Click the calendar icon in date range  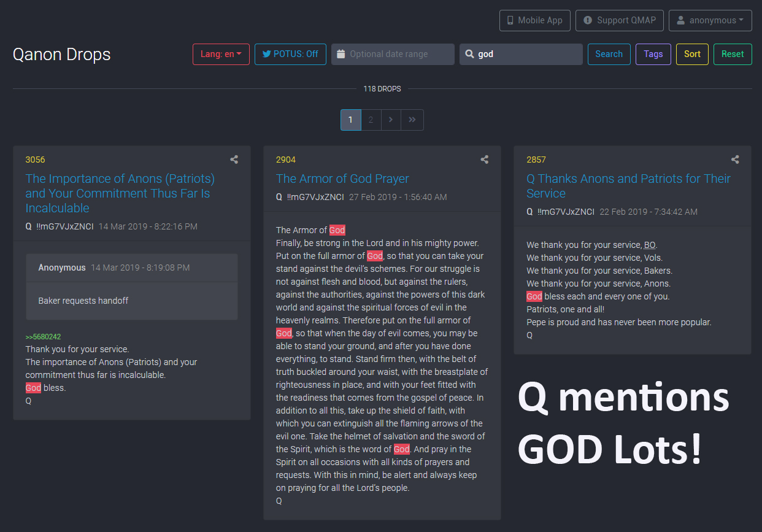(x=341, y=54)
